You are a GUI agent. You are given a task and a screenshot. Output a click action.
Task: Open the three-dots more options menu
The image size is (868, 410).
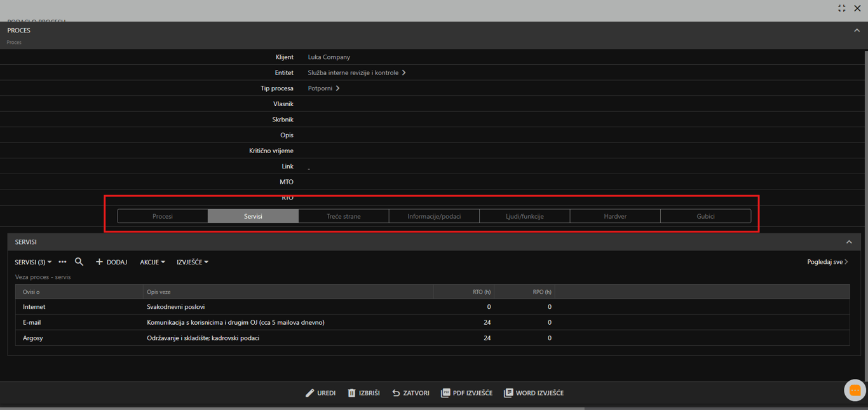[62, 262]
